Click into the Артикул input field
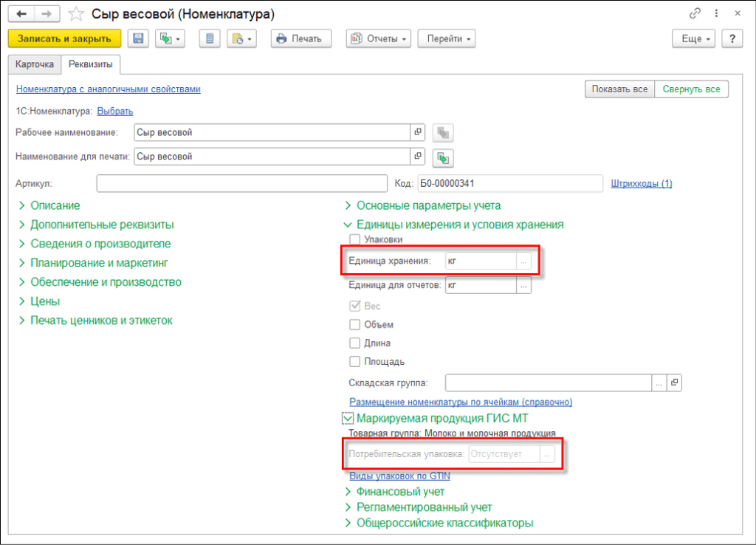The image size is (756, 545). [x=241, y=183]
